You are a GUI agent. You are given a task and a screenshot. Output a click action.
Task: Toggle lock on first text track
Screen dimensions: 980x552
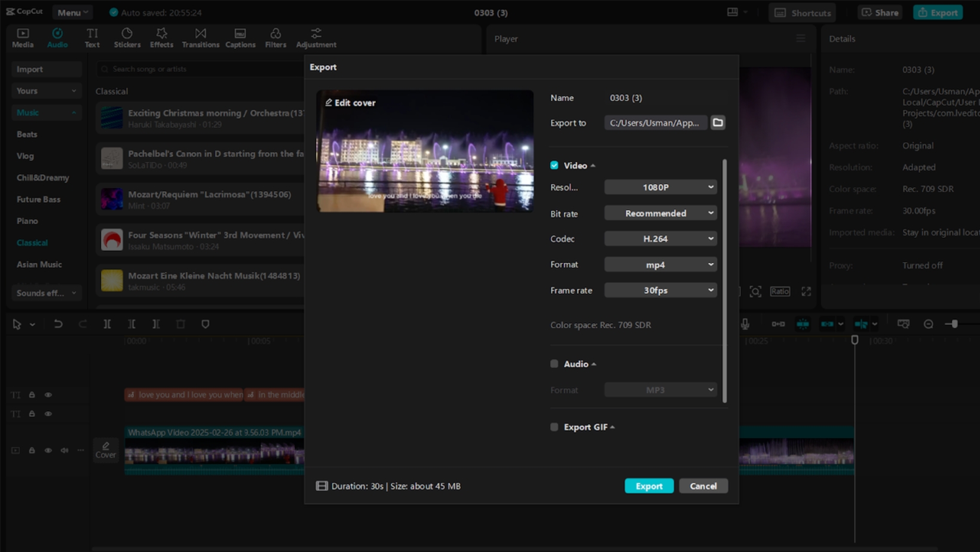pyautogui.click(x=32, y=395)
